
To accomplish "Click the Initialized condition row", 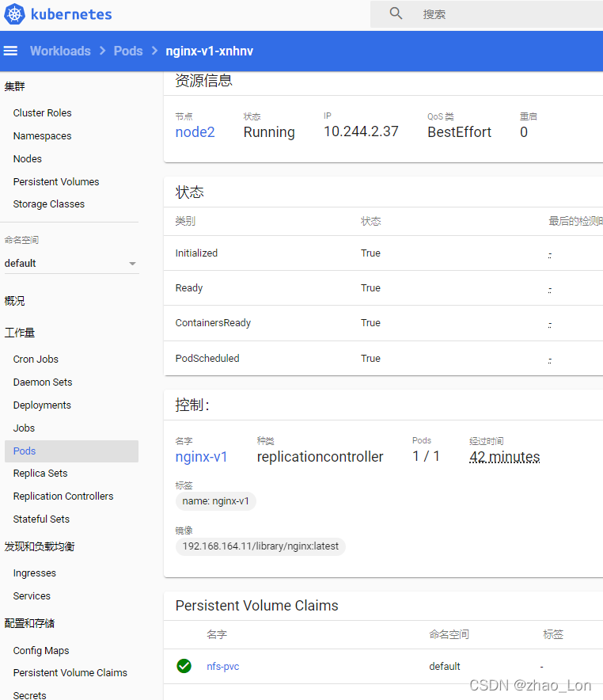I will 383,253.
